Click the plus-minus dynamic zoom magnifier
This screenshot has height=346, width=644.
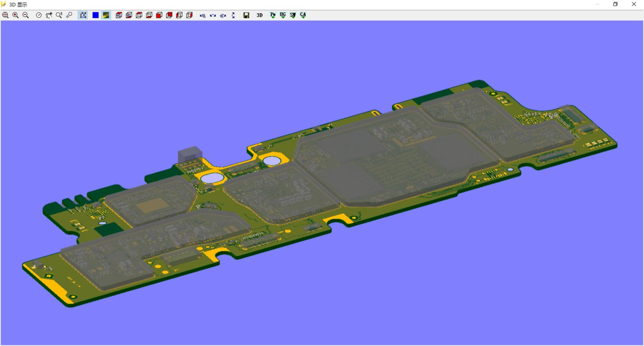59,15
